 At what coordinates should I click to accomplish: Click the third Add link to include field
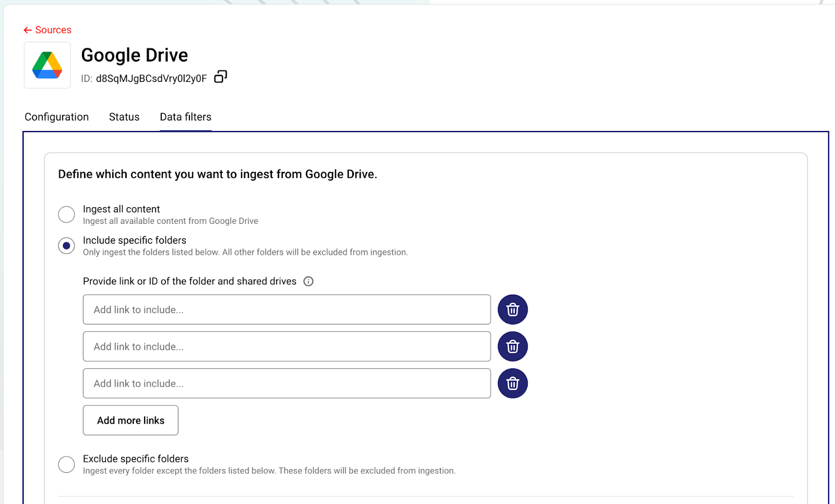287,383
